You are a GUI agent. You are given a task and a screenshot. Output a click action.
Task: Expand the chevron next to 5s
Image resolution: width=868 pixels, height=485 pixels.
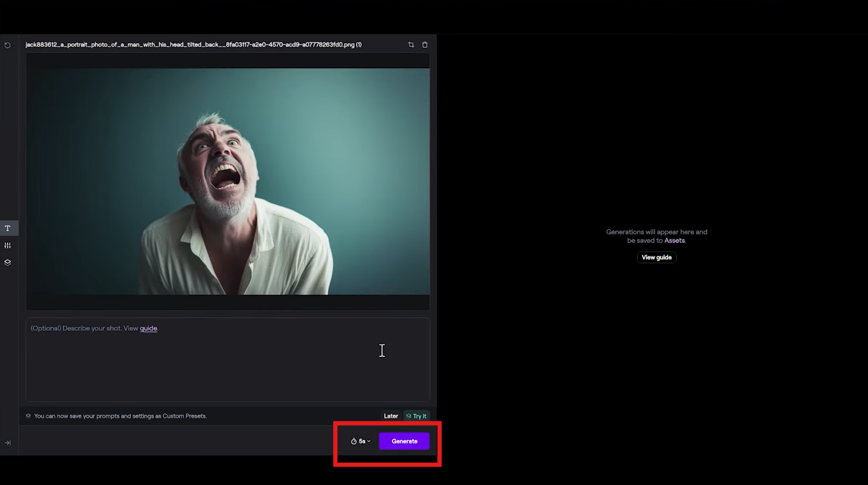pyautogui.click(x=369, y=441)
